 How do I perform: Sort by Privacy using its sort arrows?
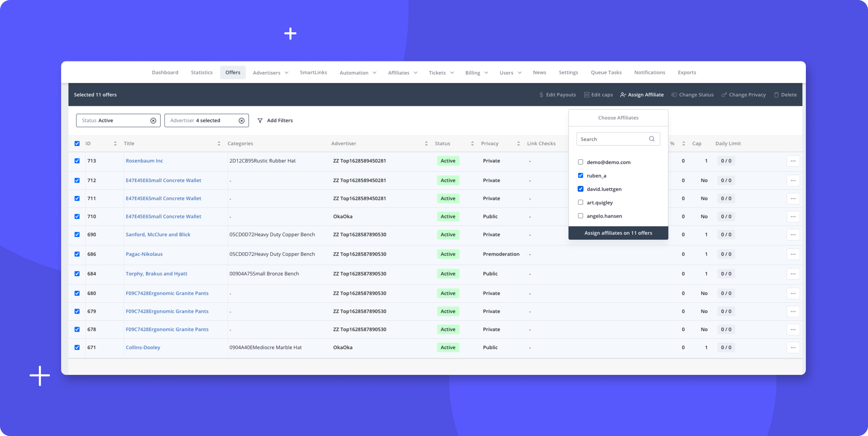click(518, 144)
